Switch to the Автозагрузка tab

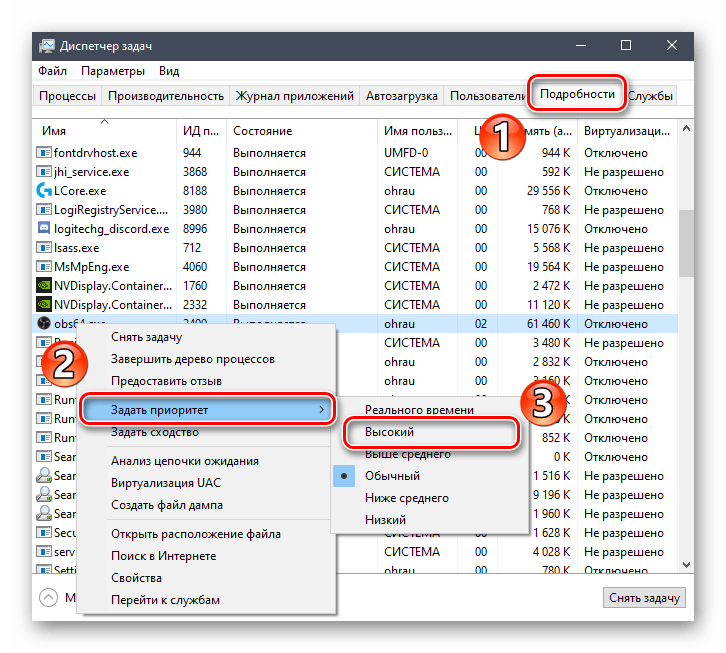pos(401,96)
